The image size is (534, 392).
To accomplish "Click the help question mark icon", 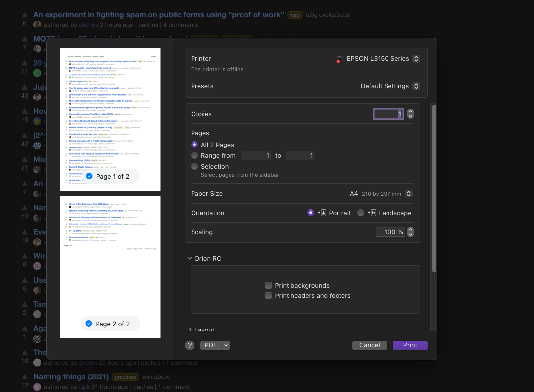I will [x=190, y=345].
